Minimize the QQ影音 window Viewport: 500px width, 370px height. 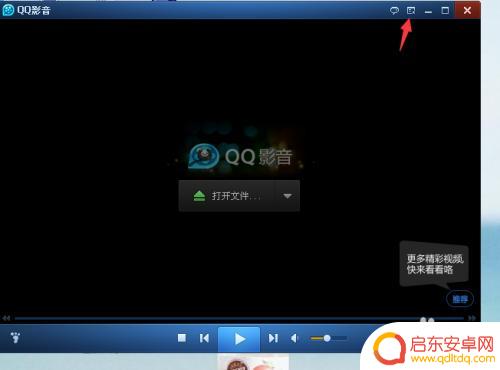click(428, 11)
